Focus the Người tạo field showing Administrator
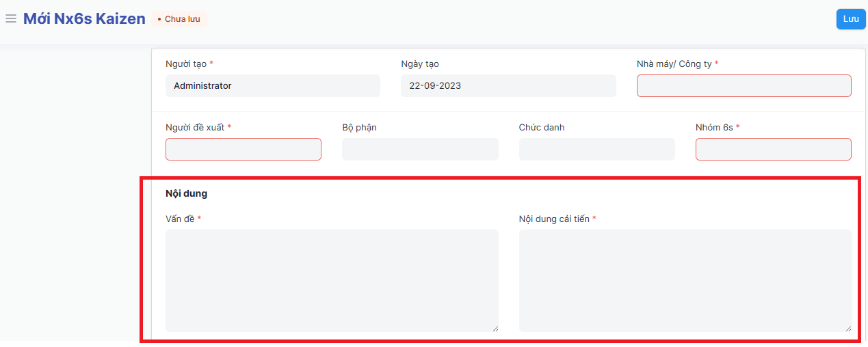868x347 pixels. coord(272,85)
